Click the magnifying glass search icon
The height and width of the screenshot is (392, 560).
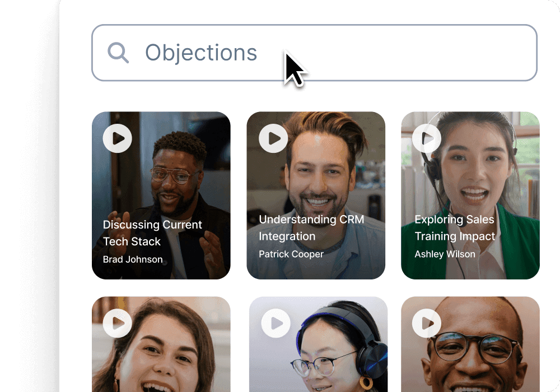point(118,53)
